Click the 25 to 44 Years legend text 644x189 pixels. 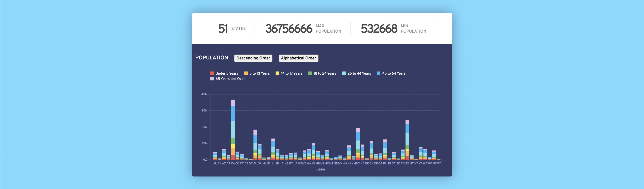[x=359, y=73]
